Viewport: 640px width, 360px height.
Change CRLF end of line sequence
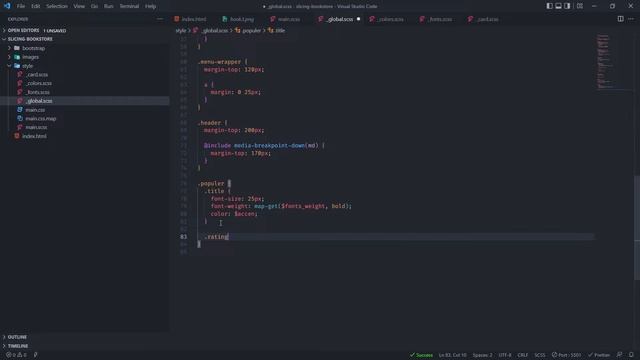[x=522, y=355]
